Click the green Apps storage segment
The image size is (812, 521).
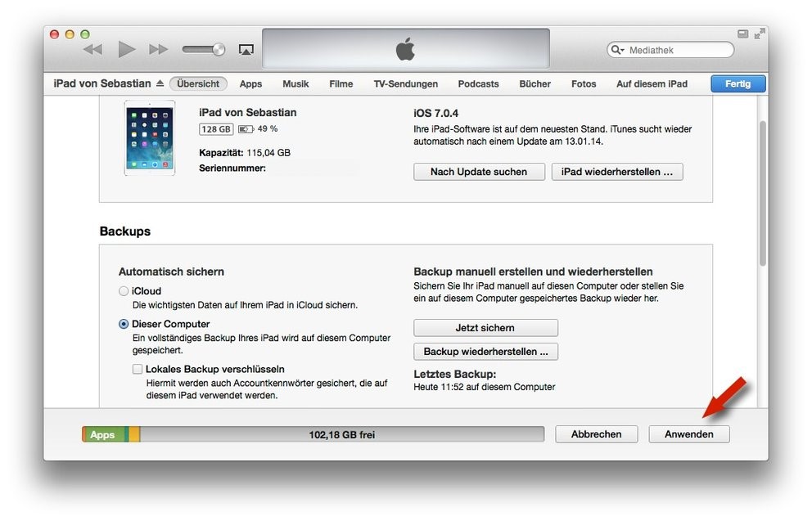pyautogui.click(x=104, y=434)
